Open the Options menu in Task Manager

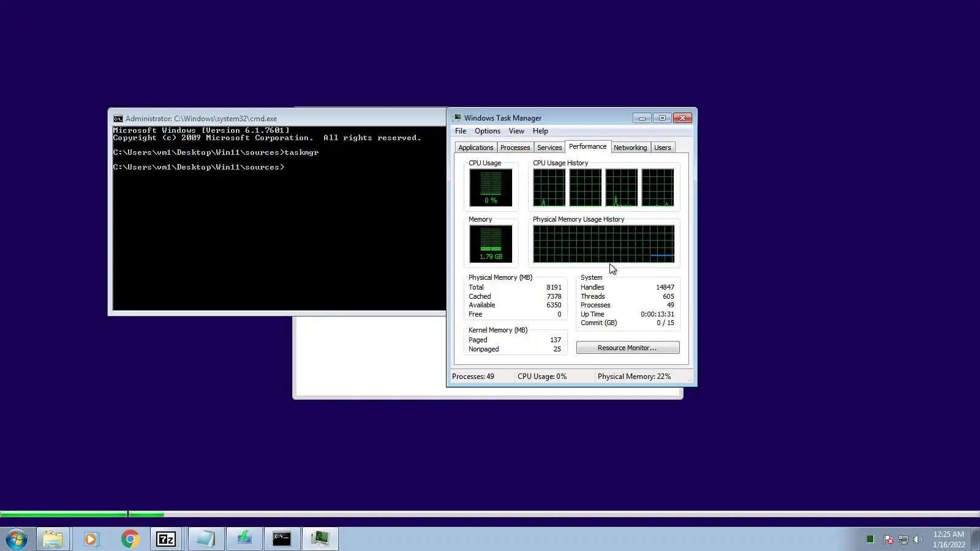[x=488, y=131]
